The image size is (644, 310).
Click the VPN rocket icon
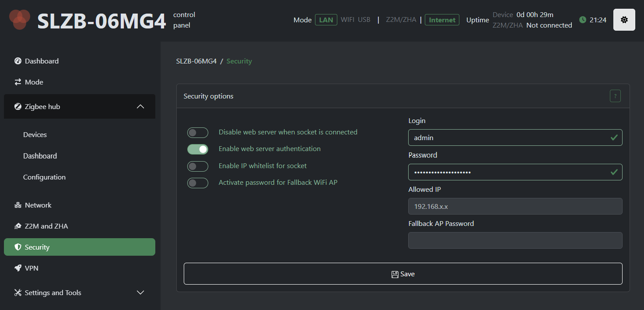[18, 268]
